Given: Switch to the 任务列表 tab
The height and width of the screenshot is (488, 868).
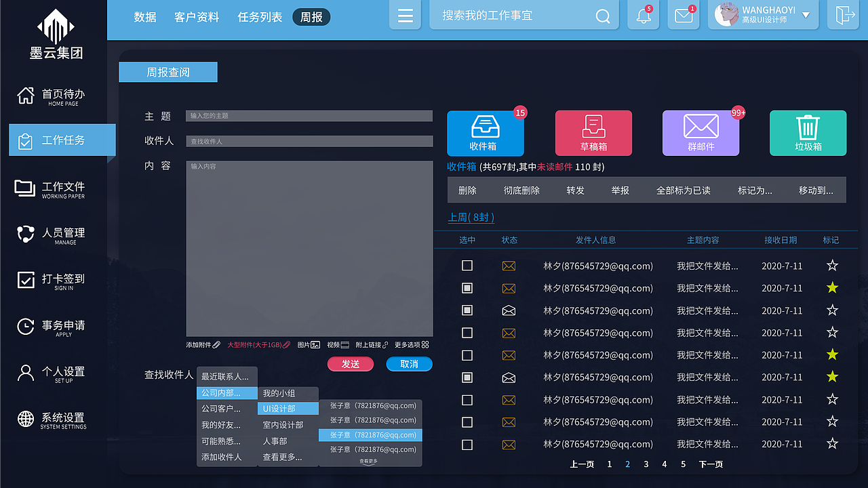Looking at the screenshot, I should click(x=260, y=18).
